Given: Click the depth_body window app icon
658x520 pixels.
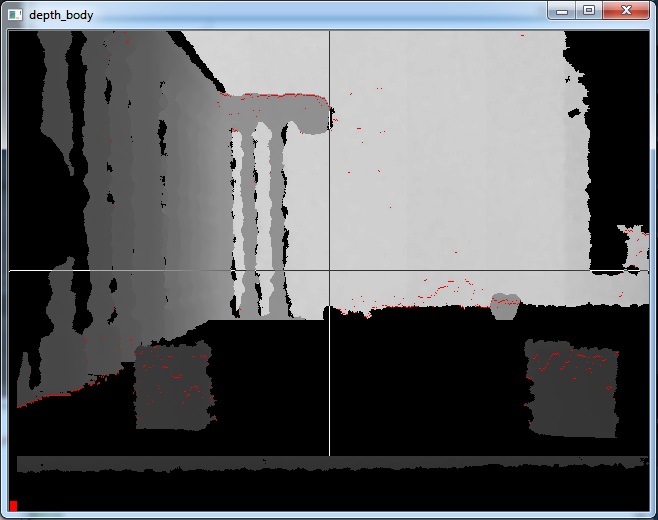Looking at the screenshot, I should point(16,15).
